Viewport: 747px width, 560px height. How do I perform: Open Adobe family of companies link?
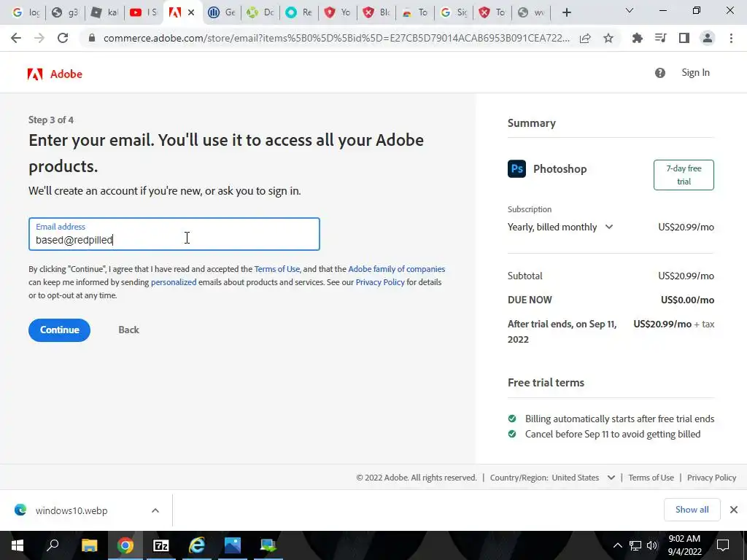click(x=397, y=269)
